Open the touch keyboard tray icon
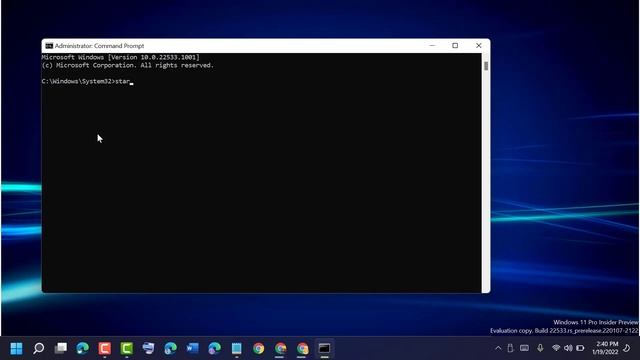640x360 pixels. [524, 348]
